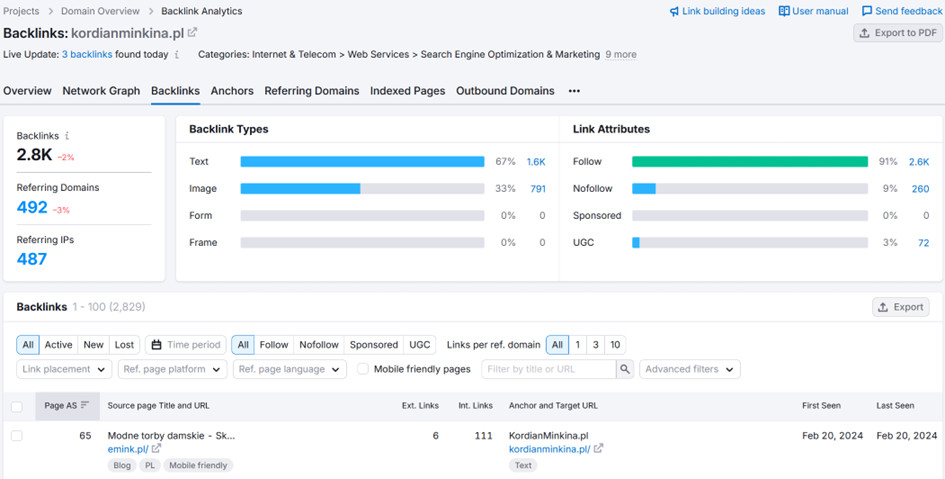Click info icon next to Live Update
The image size is (945, 479).
click(177, 54)
